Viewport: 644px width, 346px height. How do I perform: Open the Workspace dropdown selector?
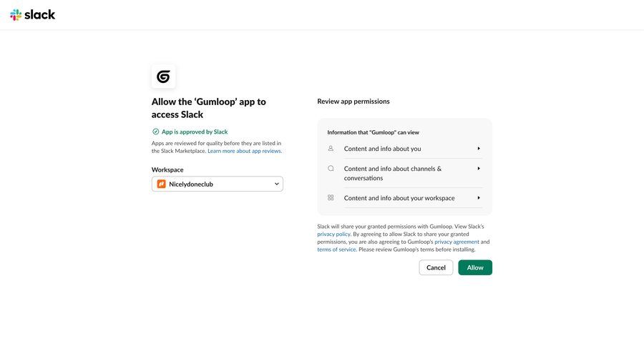coord(217,184)
